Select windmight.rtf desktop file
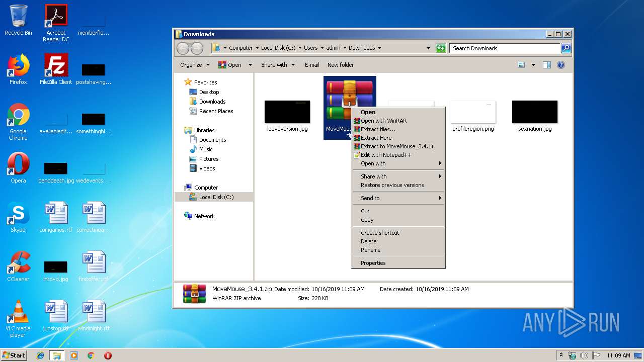 point(94,316)
